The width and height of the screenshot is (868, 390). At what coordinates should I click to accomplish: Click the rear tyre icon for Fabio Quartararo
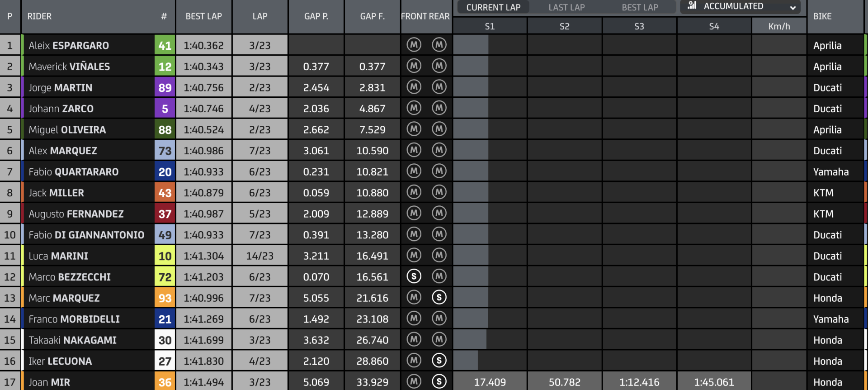[x=439, y=171]
